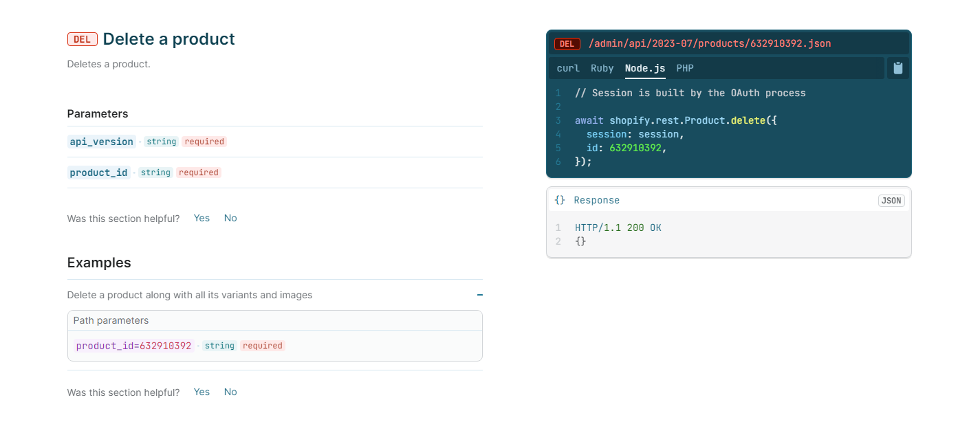
Task: Open the curl code tab
Action: click(x=568, y=68)
